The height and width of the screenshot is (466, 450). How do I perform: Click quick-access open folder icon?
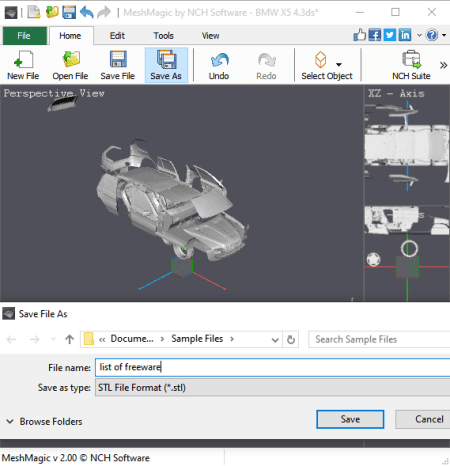pyautogui.click(x=52, y=12)
